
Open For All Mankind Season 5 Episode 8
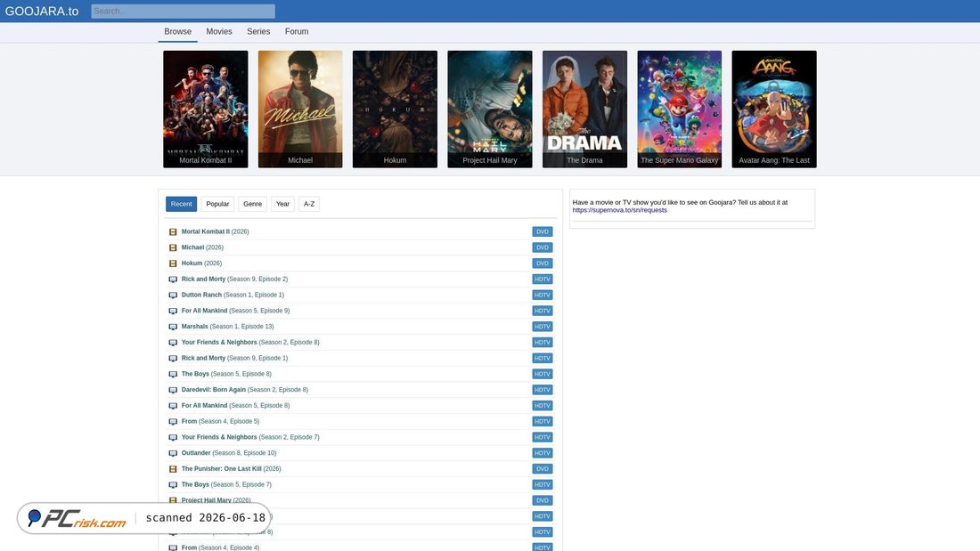235,405
